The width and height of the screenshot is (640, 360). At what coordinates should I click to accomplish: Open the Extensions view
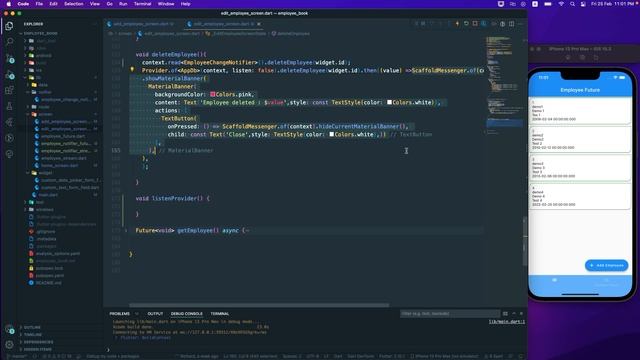9,91
